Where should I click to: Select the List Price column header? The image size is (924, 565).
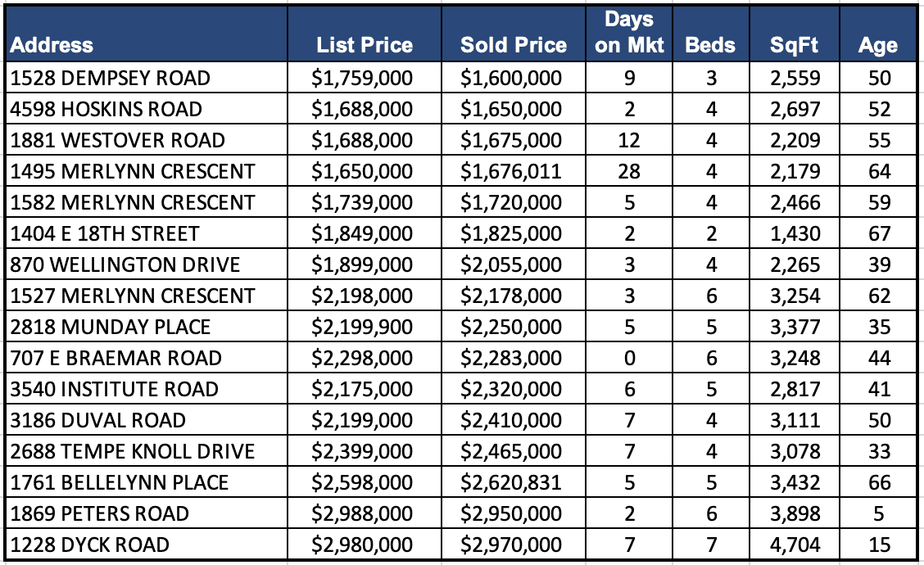pos(365,46)
